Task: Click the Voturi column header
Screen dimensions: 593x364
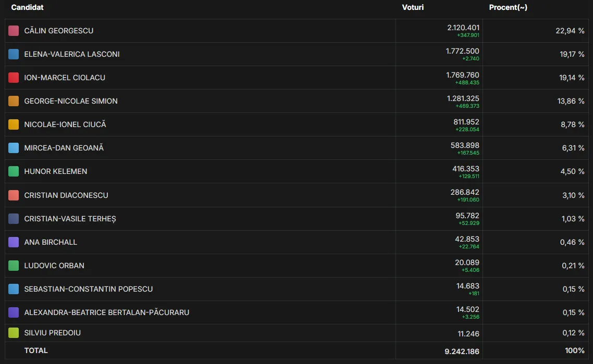Action: 413,7
